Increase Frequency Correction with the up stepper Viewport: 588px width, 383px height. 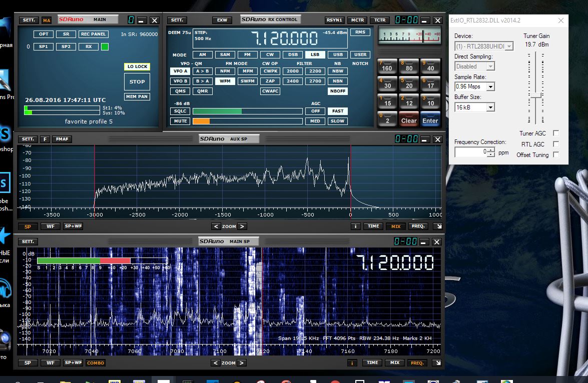[491, 149]
